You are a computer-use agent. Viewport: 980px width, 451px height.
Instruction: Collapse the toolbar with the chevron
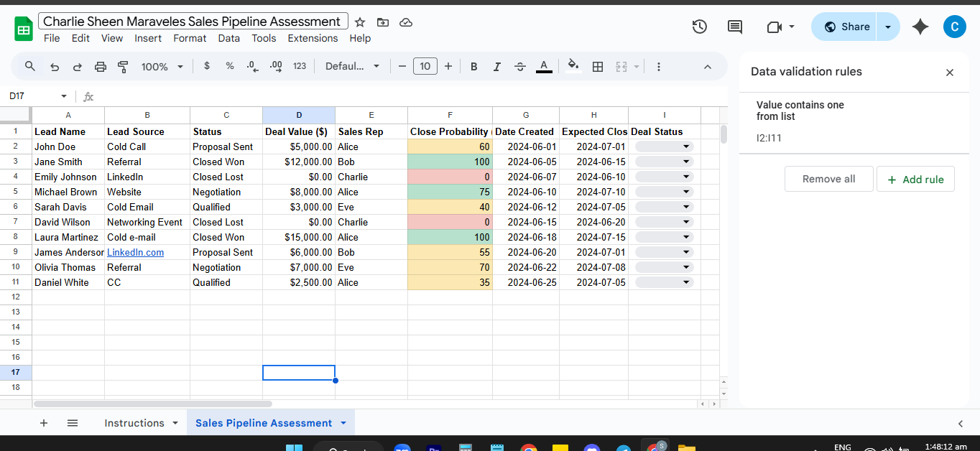[x=707, y=66]
